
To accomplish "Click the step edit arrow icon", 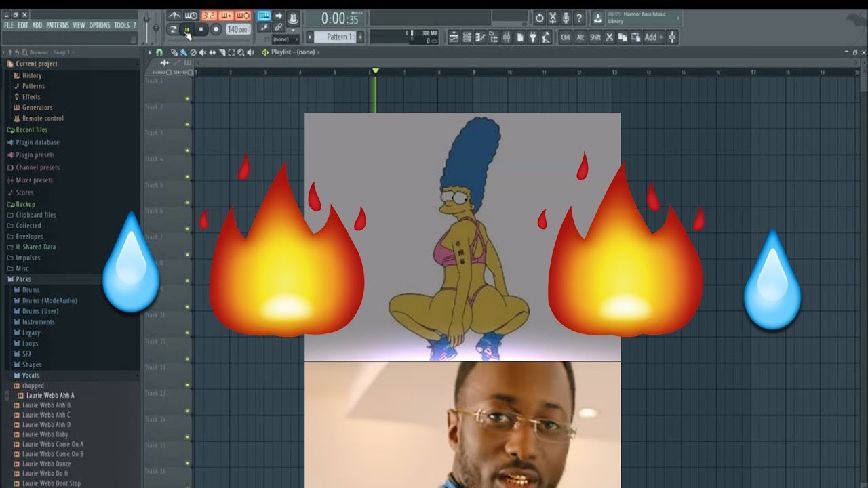I will (279, 16).
